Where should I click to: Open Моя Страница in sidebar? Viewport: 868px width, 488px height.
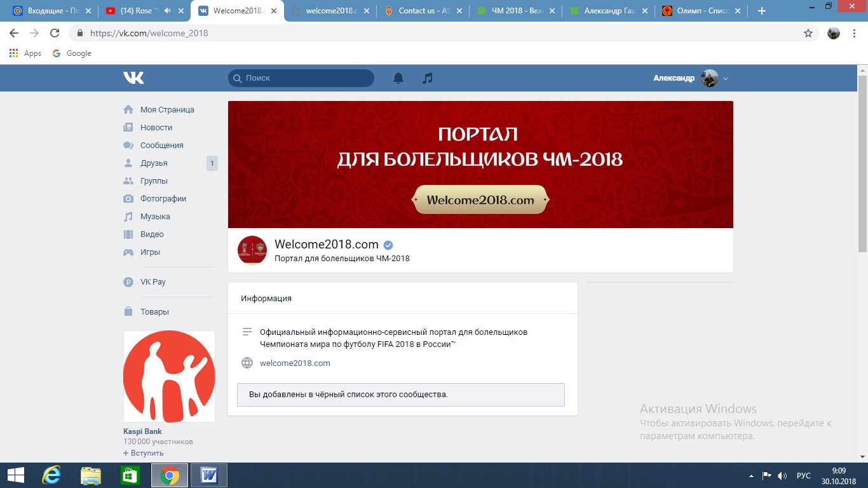[167, 109]
